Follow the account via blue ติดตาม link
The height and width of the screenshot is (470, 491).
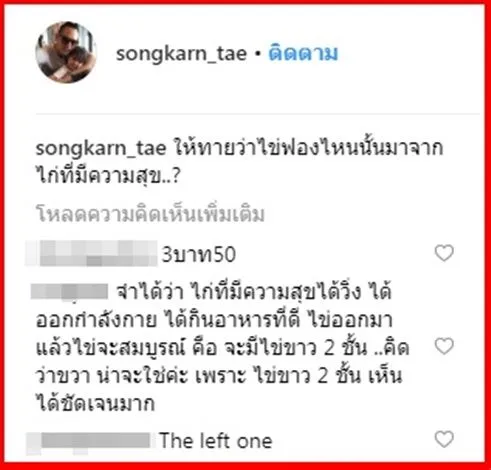point(303,53)
